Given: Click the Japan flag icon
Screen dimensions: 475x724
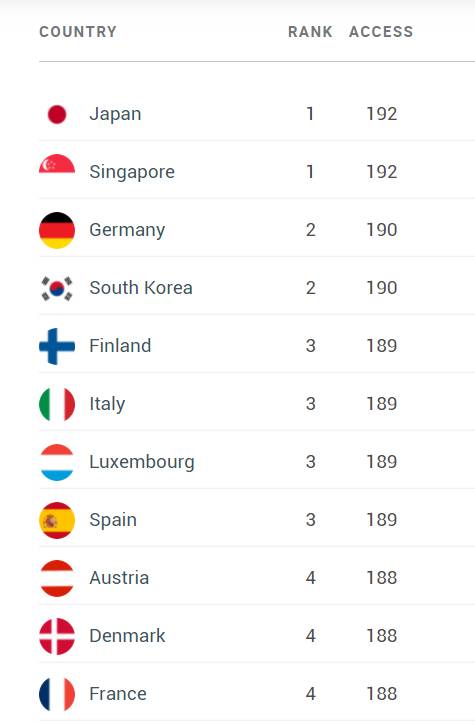Looking at the screenshot, I should coord(57,114).
